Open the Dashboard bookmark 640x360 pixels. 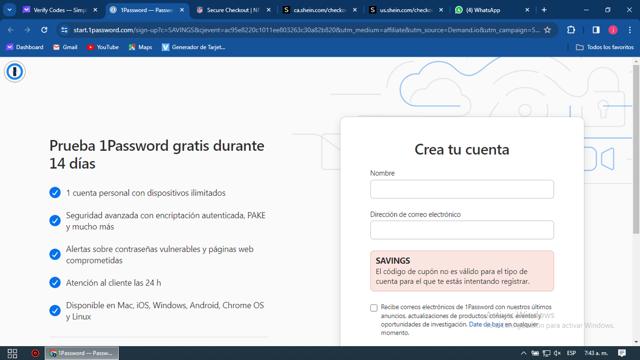coord(25,47)
